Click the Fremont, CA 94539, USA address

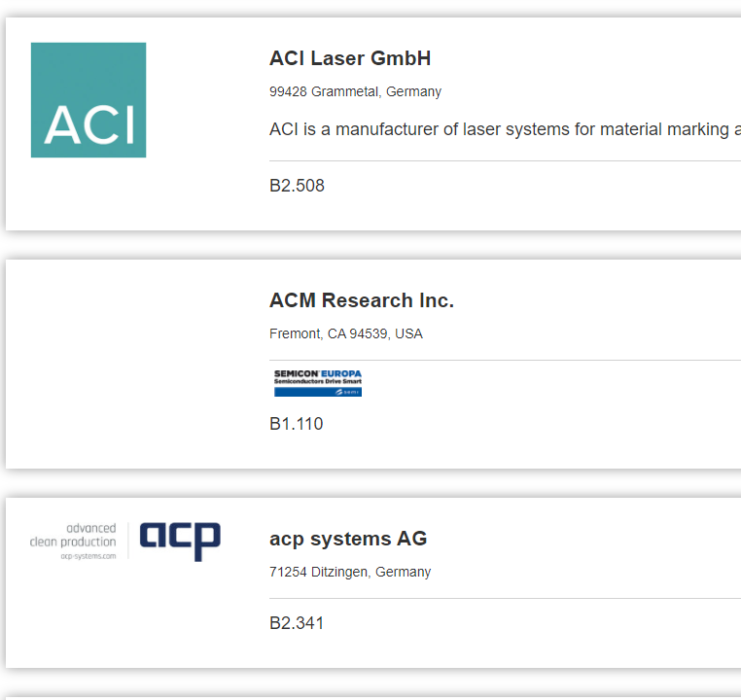coord(346,333)
